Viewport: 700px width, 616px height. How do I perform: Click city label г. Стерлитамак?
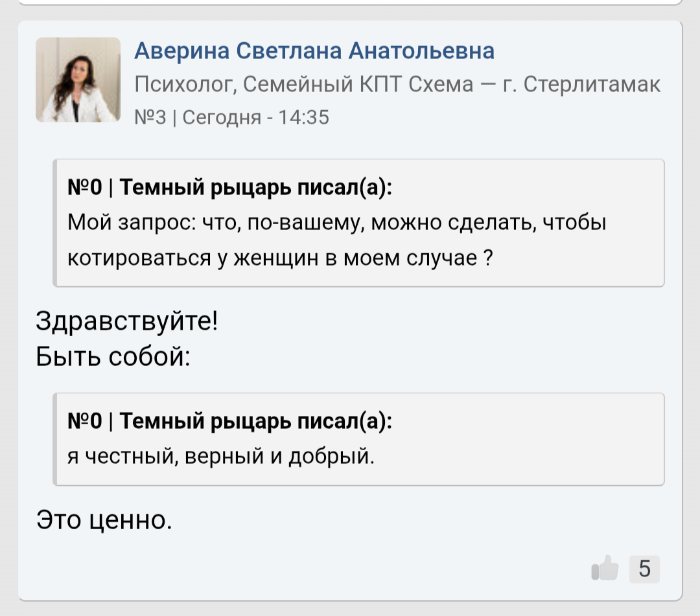[581, 84]
